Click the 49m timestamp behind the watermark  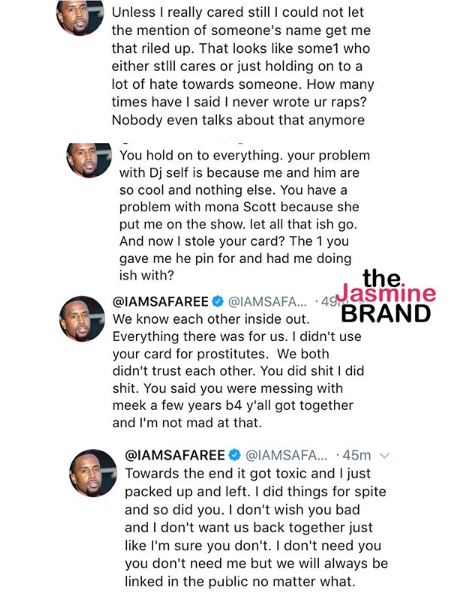(329, 302)
